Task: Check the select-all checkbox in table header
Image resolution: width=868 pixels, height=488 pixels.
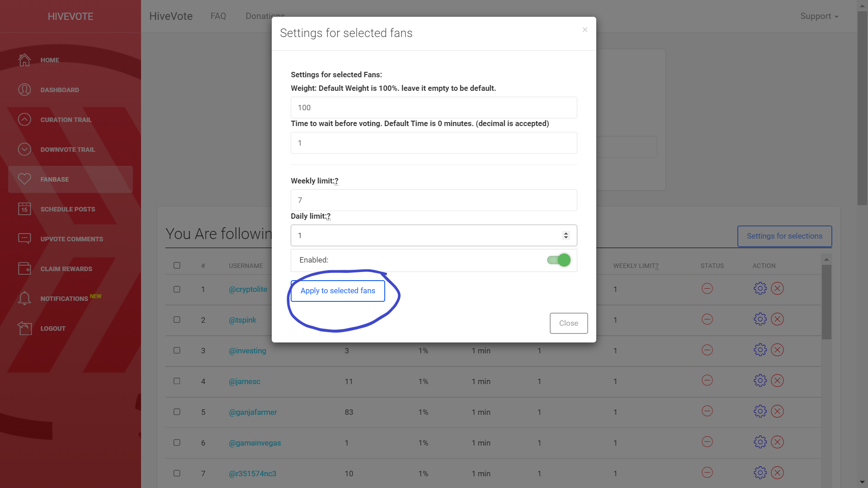Action: pyautogui.click(x=177, y=265)
